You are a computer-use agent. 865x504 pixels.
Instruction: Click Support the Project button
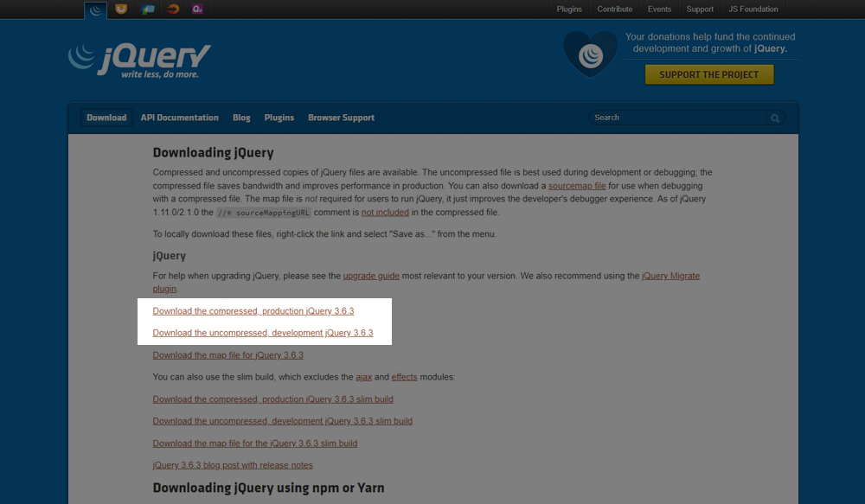(x=709, y=74)
